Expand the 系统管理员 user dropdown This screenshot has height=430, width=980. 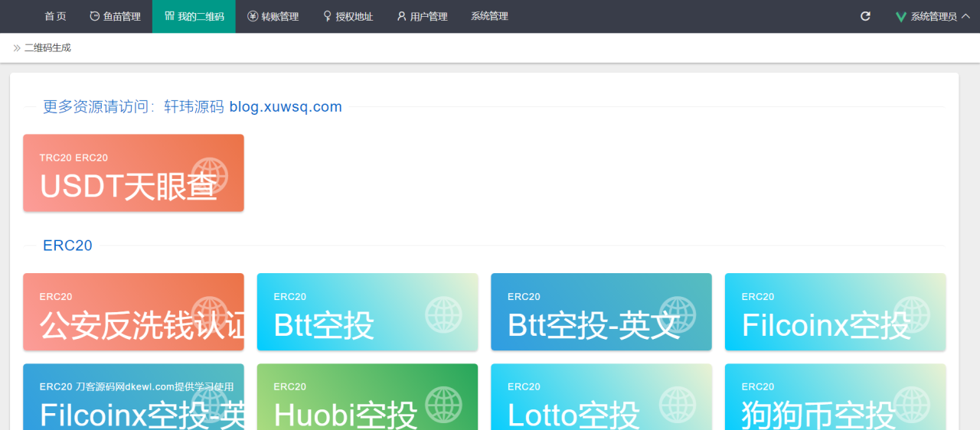[x=932, y=16]
